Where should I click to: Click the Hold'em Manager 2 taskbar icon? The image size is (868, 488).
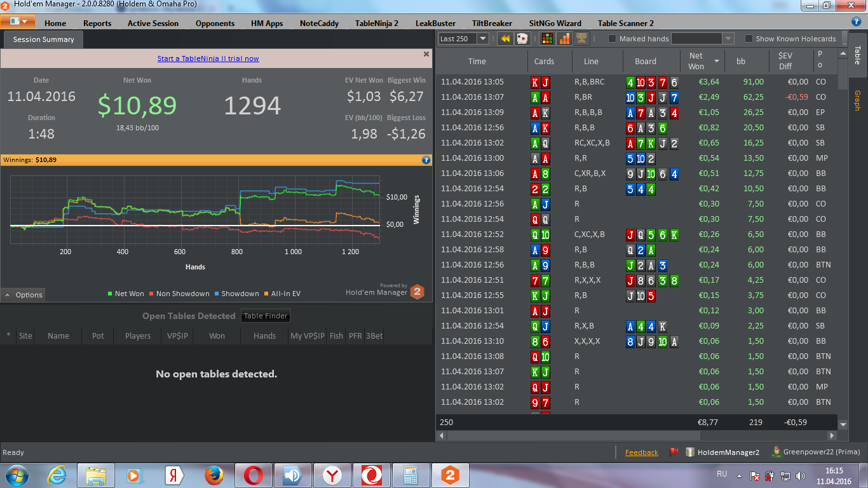click(451, 475)
